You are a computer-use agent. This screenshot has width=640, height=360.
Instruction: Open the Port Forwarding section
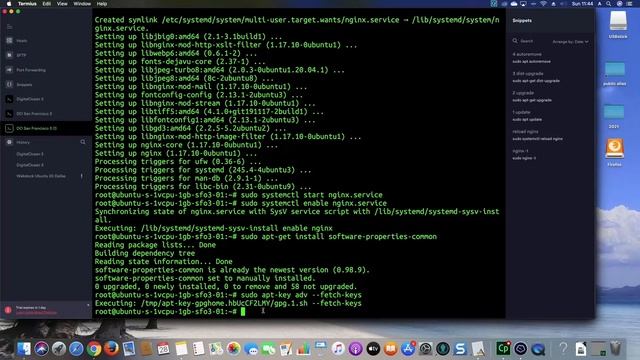point(31,70)
